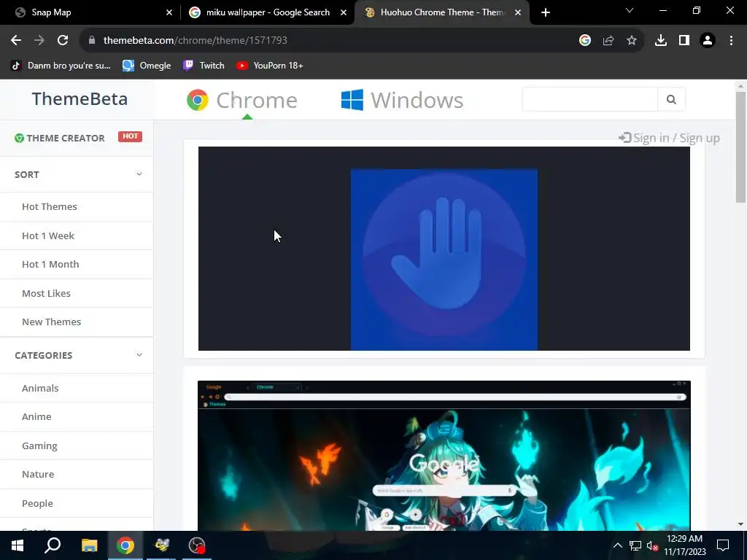Screen dimensions: 747x560
Task: Sort by Most Likes
Action: pyautogui.click(x=46, y=293)
